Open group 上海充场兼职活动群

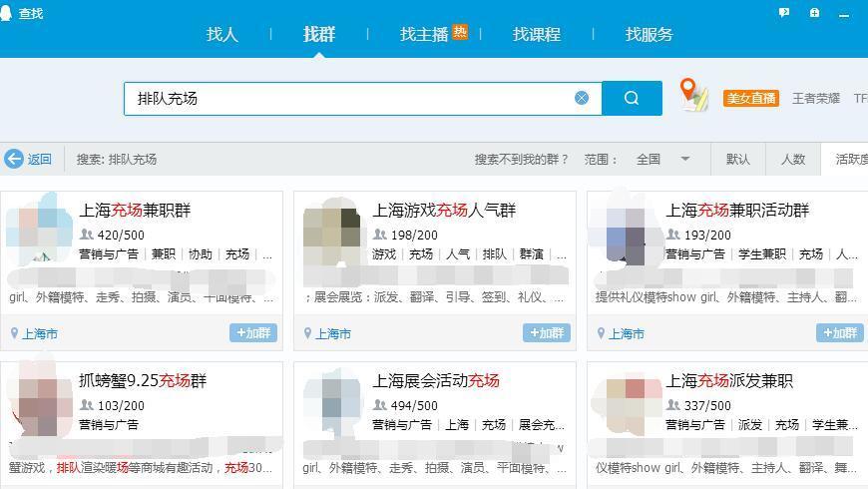pyautogui.click(x=737, y=211)
